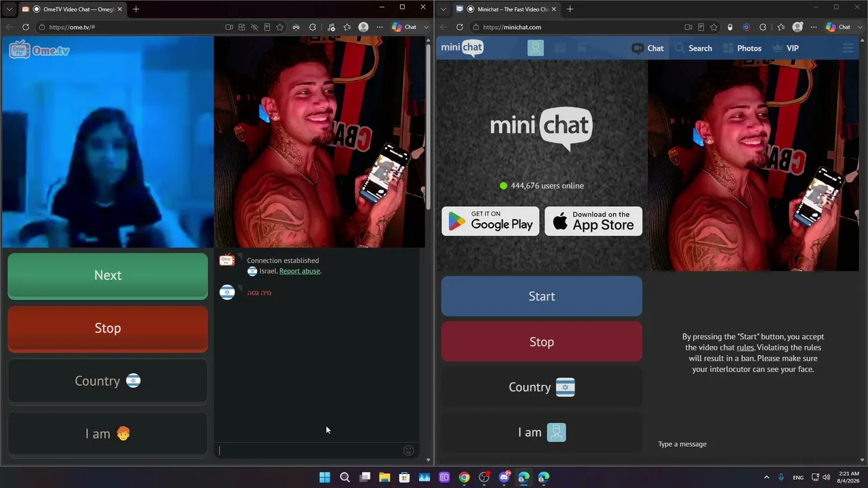Open the volume control in the system tray
The image size is (868, 488).
[826, 477]
